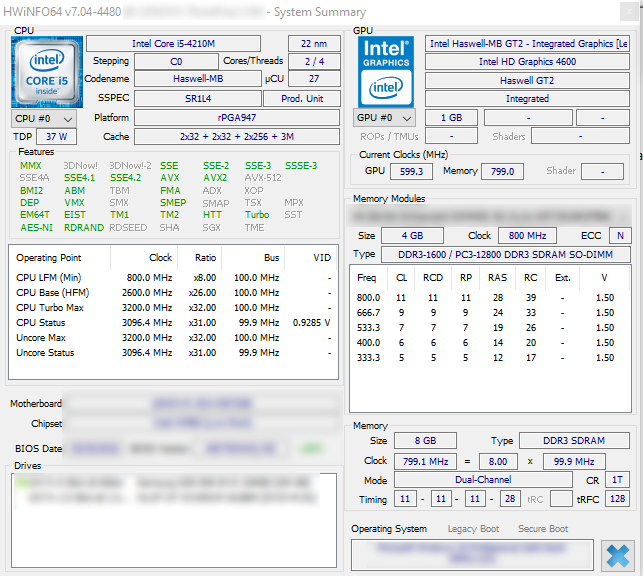The height and width of the screenshot is (576, 643).
Task: Click the blue X close button icon
Action: click(x=618, y=556)
